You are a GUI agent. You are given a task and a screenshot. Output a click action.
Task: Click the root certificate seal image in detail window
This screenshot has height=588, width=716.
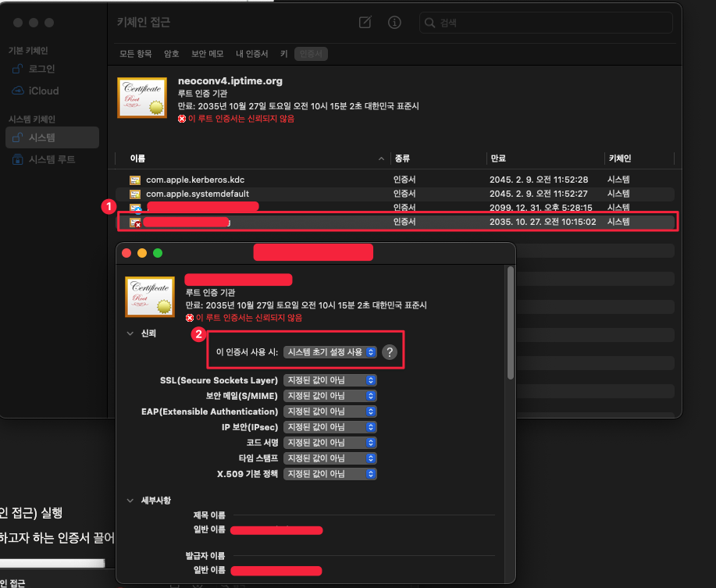coord(149,297)
